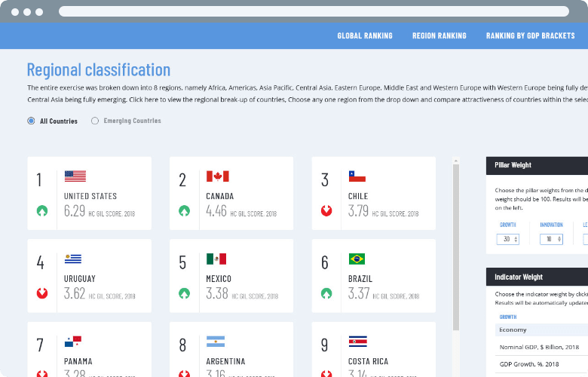Click the Mexico flag icon
Screen dimensions: 588x377
tap(216, 259)
